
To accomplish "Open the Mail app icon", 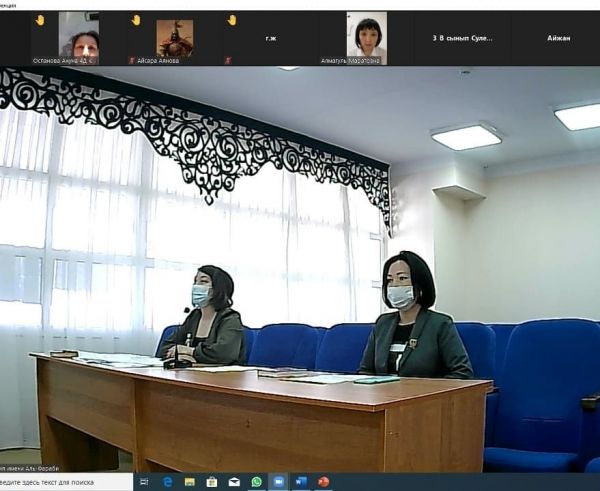I will click(x=234, y=481).
